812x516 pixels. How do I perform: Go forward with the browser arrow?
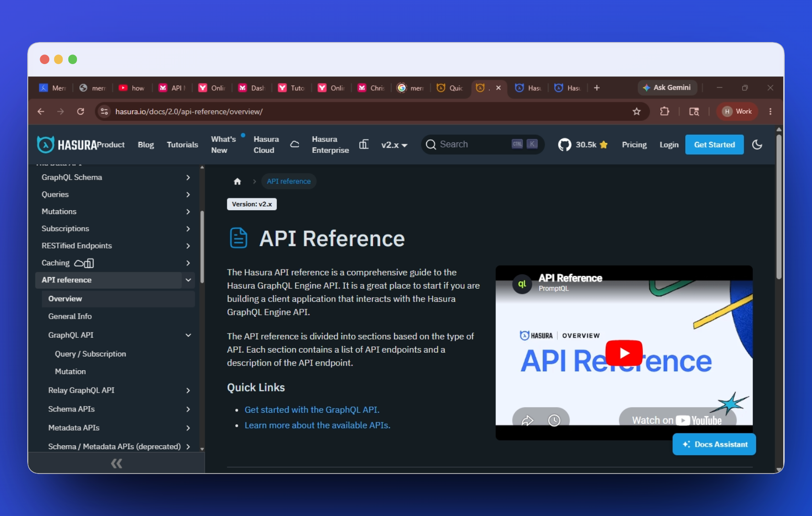[60, 111]
